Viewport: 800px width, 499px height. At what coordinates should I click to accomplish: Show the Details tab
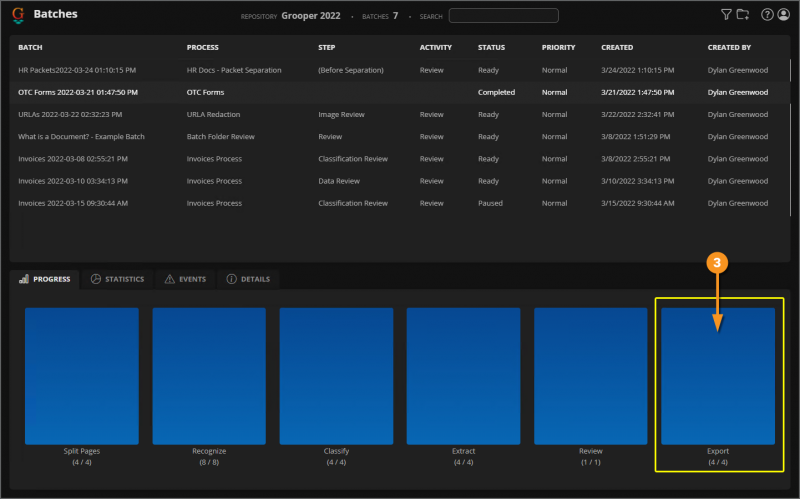pos(248,279)
